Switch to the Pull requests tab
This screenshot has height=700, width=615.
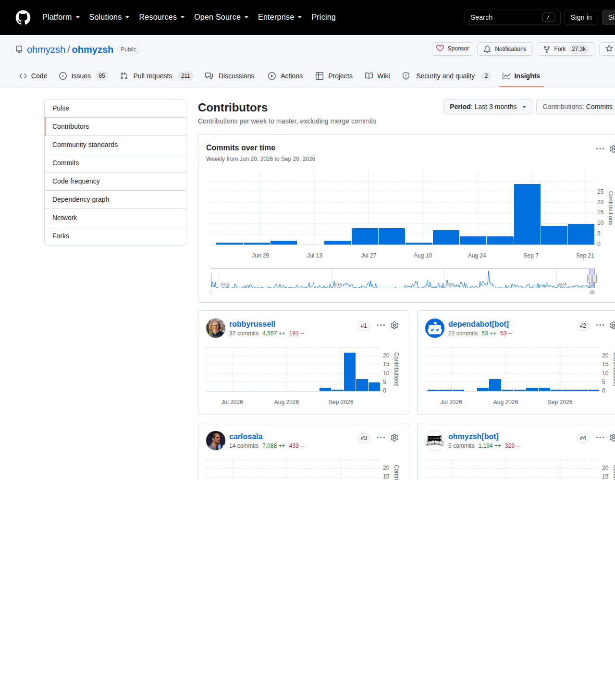pos(157,76)
